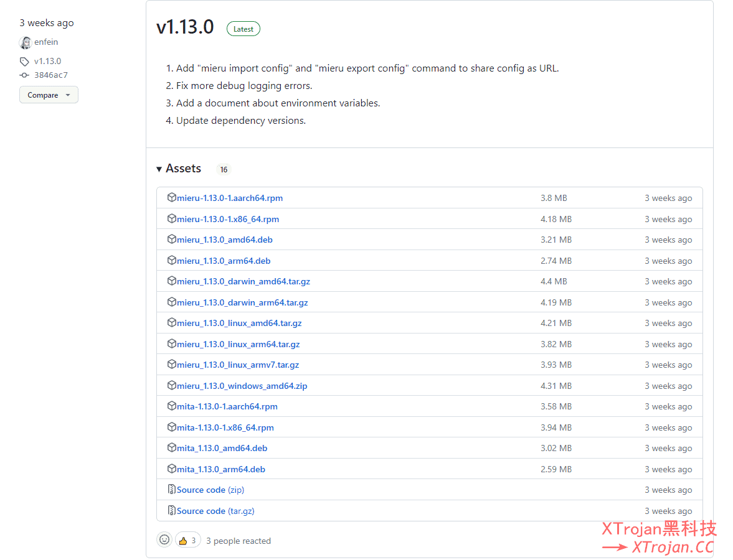Viewport: 733px width, 560px height.
Task: Click the release date '3 weeks ago' in sidebar
Action: 46,23
